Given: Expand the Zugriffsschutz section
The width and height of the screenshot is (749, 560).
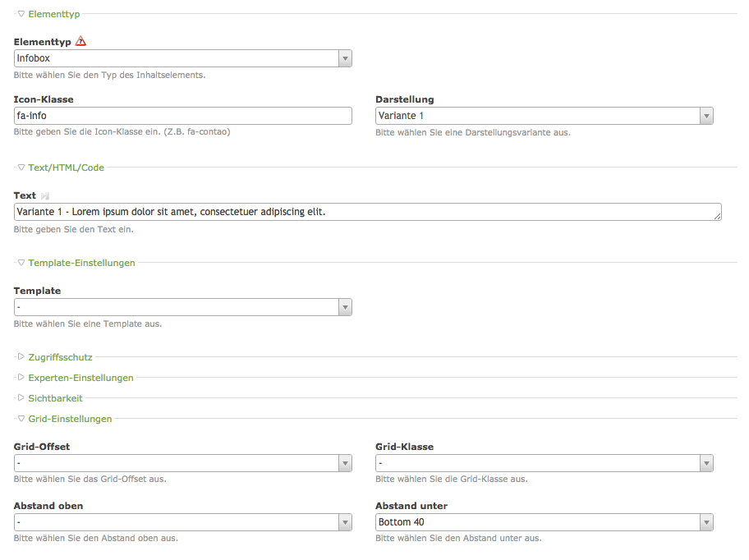Looking at the screenshot, I should 60,357.
